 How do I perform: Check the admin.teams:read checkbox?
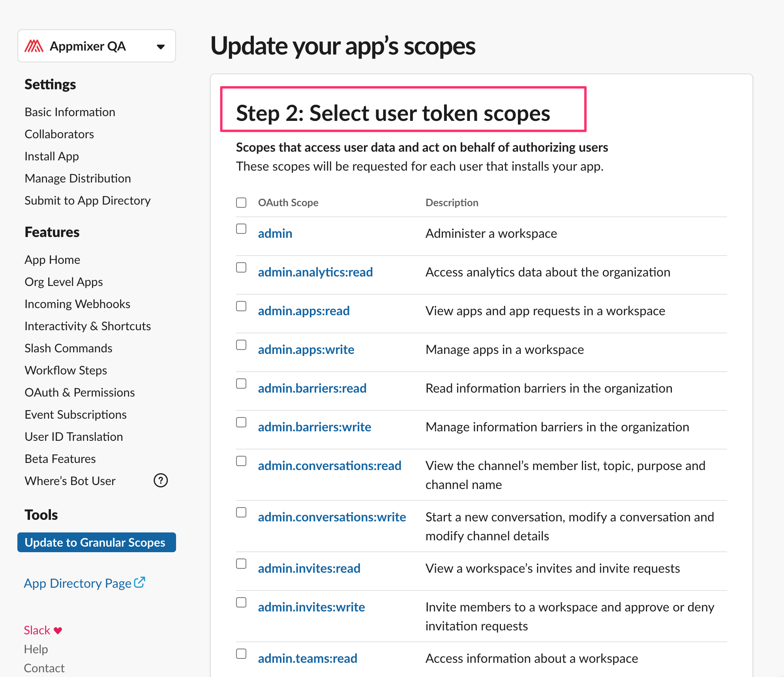[241, 654]
